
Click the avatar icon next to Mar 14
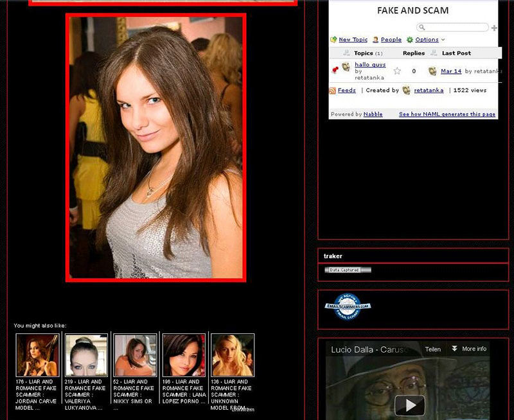(x=432, y=71)
